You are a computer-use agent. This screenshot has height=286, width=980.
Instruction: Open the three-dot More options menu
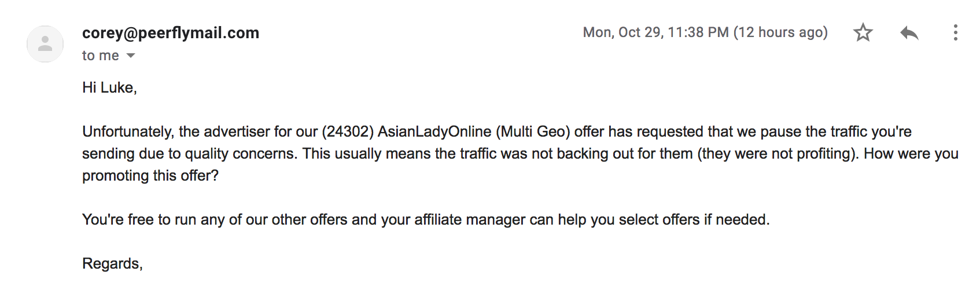click(x=955, y=32)
